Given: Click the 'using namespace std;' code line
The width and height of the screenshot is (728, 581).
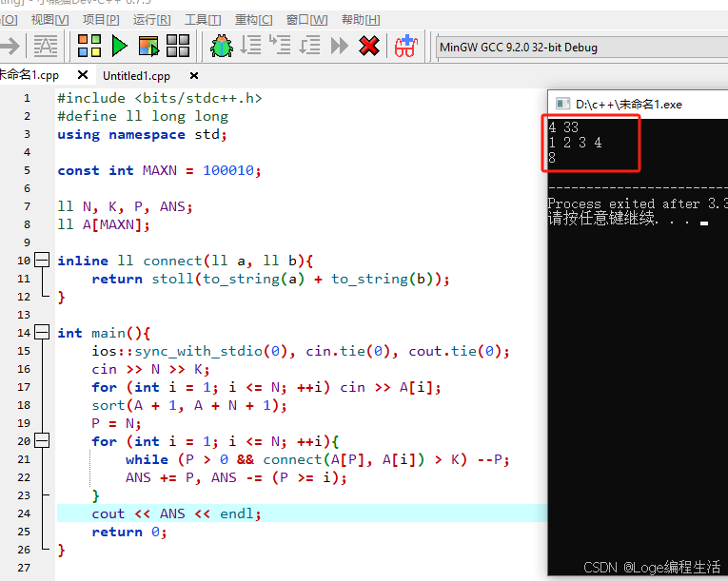Looking at the screenshot, I should pos(142,135).
